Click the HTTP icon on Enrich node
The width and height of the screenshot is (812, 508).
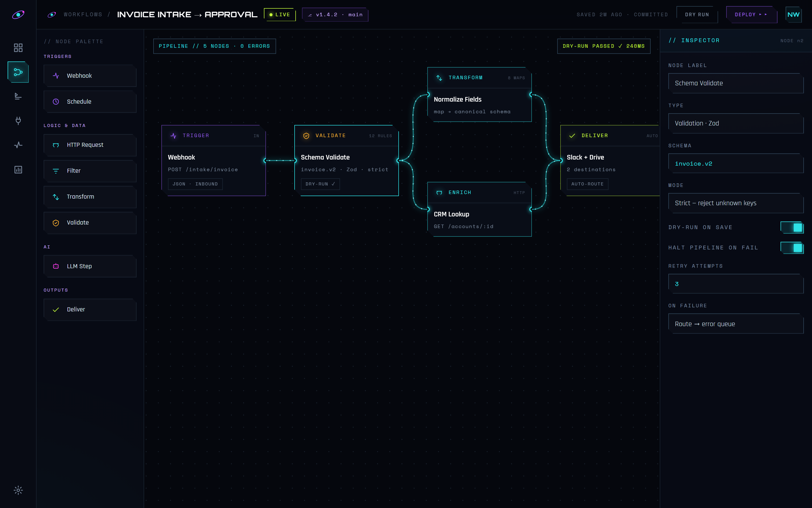[x=439, y=193]
